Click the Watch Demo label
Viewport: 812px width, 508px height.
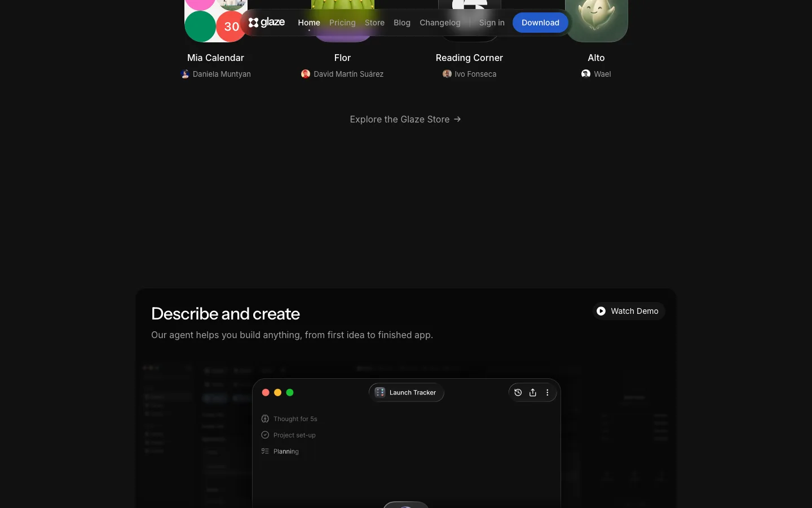click(x=634, y=311)
